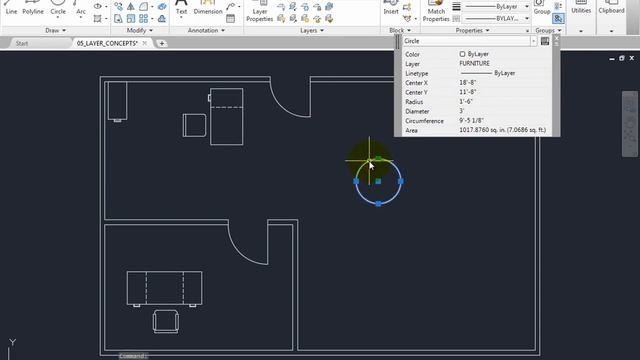640x360 pixels.
Task: Expand the Properties panel
Action: (x=472, y=30)
